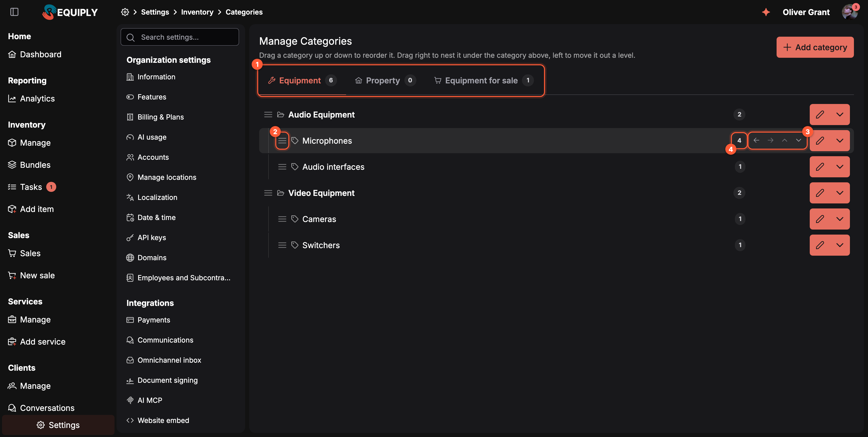Viewport: 868px width, 437px height.
Task: Click the Switchers drag handle
Action: 282,245
